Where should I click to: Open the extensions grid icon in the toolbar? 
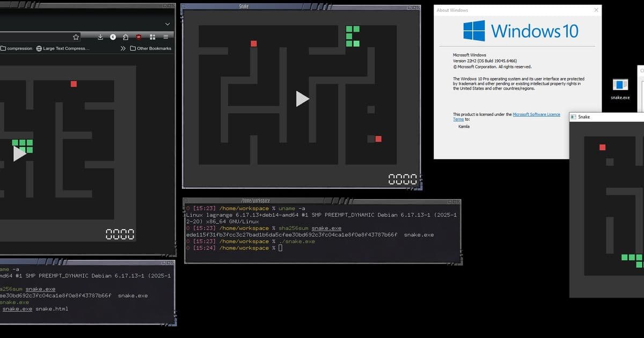(x=153, y=36)
